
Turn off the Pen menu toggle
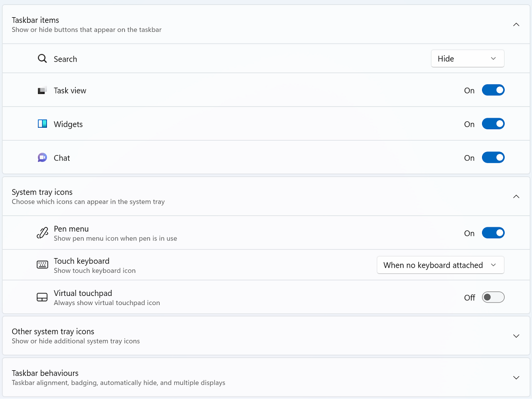click(x=493, y=233)
